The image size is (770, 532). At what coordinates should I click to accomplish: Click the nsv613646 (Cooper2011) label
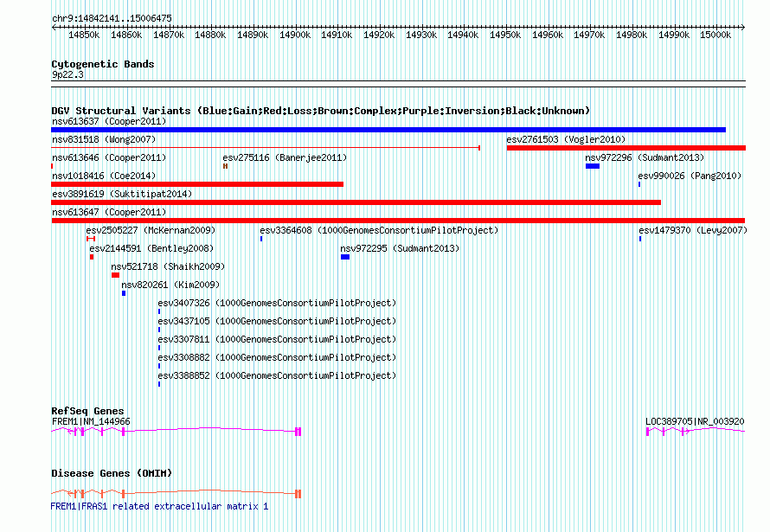click(x=109, y=157)
